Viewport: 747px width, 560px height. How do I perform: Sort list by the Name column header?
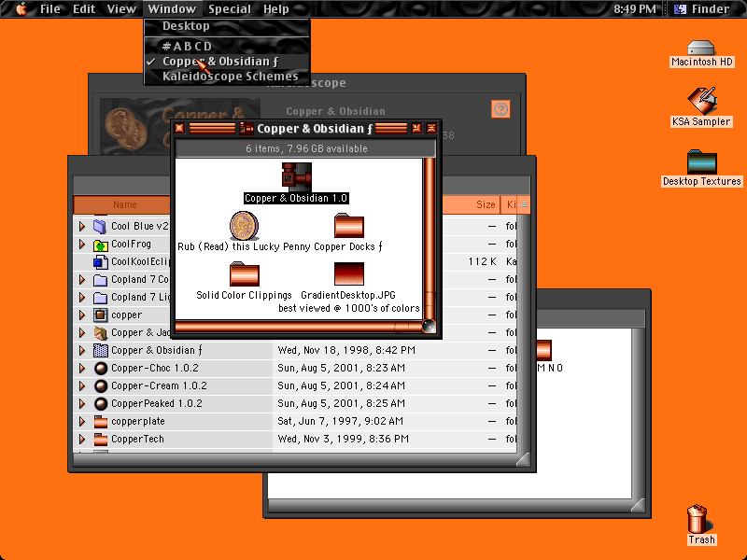pos(125,204)
